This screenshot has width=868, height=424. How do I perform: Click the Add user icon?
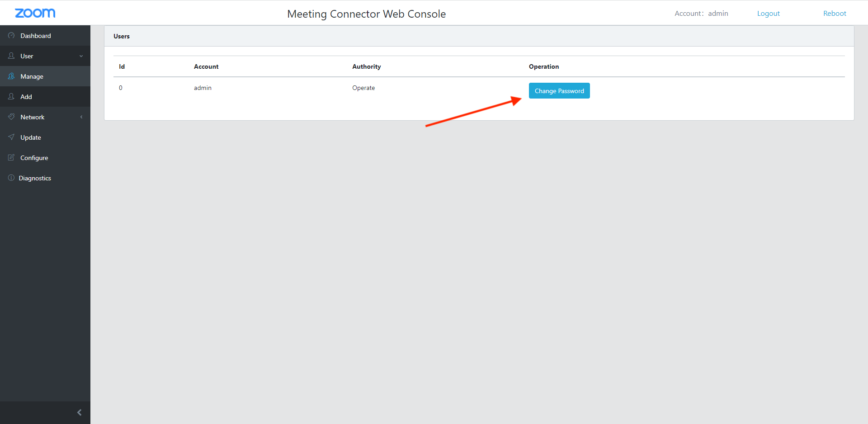tap(11, 96)
